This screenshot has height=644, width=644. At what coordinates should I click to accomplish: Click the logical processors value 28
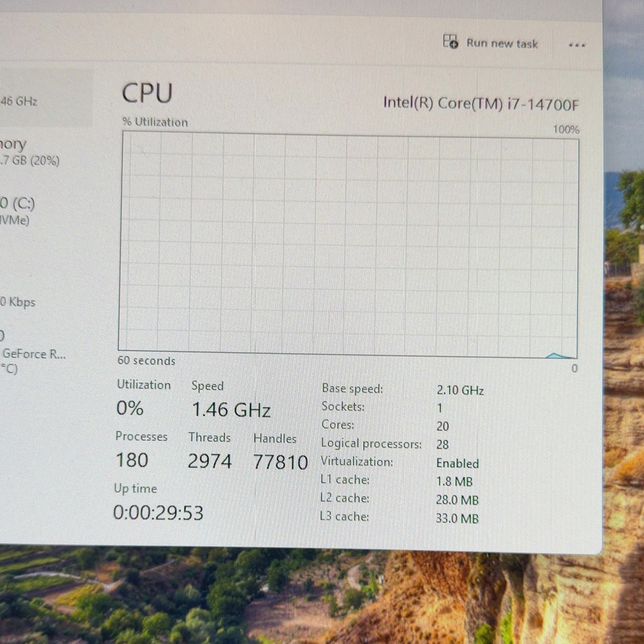click(443, 444)
